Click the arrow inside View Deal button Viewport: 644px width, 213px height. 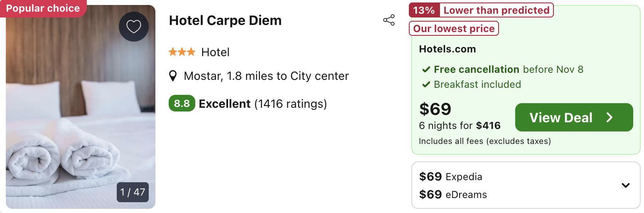[610, 118]
